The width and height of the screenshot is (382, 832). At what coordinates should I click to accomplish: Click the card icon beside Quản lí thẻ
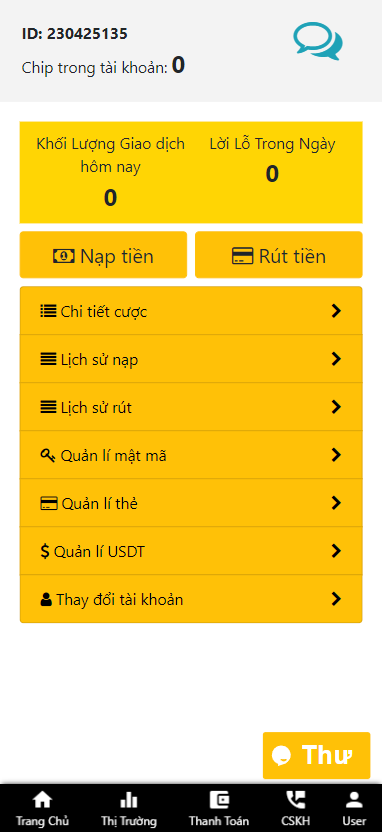point(49,503)
